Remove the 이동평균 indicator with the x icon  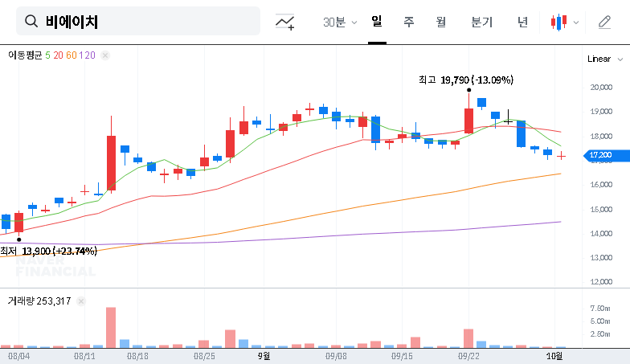click(105, 55)
